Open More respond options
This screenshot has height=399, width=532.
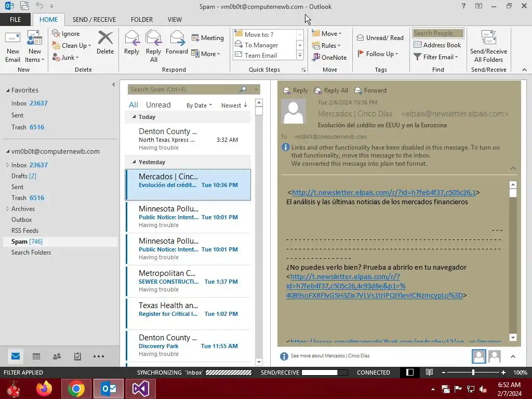(206, 54)
